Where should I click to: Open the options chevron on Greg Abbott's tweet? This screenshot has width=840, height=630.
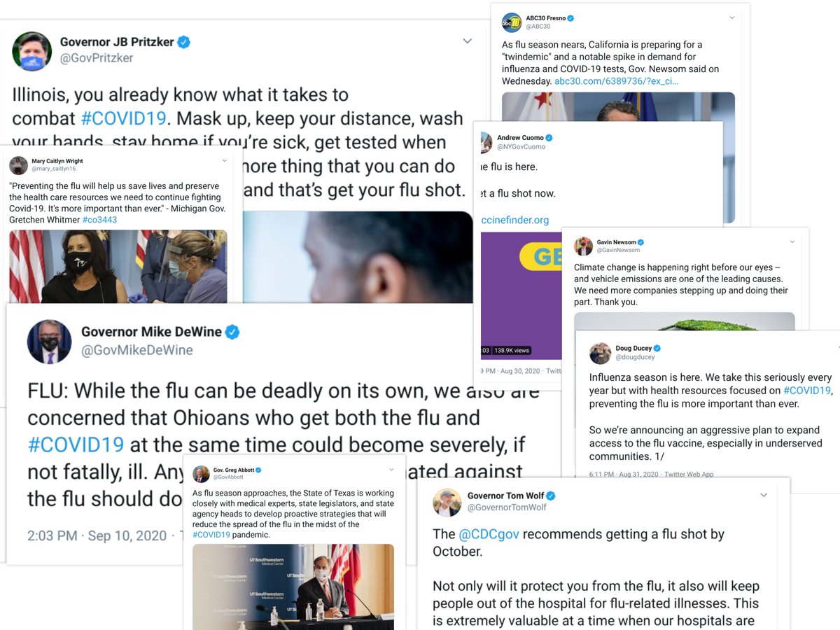[391, 470]
